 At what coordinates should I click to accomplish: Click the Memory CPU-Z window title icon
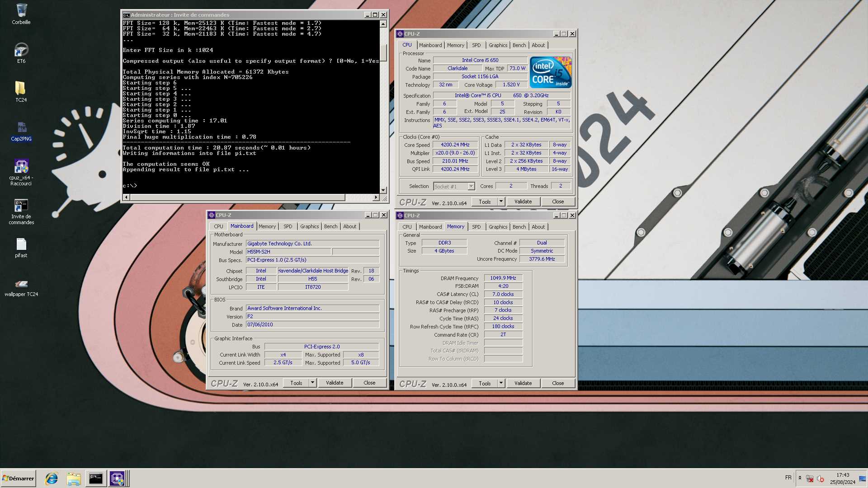tap(400, 216)
